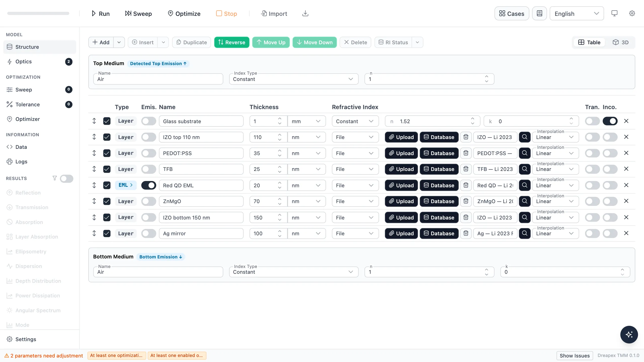Uncheck the Glass substrate layer checkbox
This screenshot has width=644, height=362.
[107, 121]
